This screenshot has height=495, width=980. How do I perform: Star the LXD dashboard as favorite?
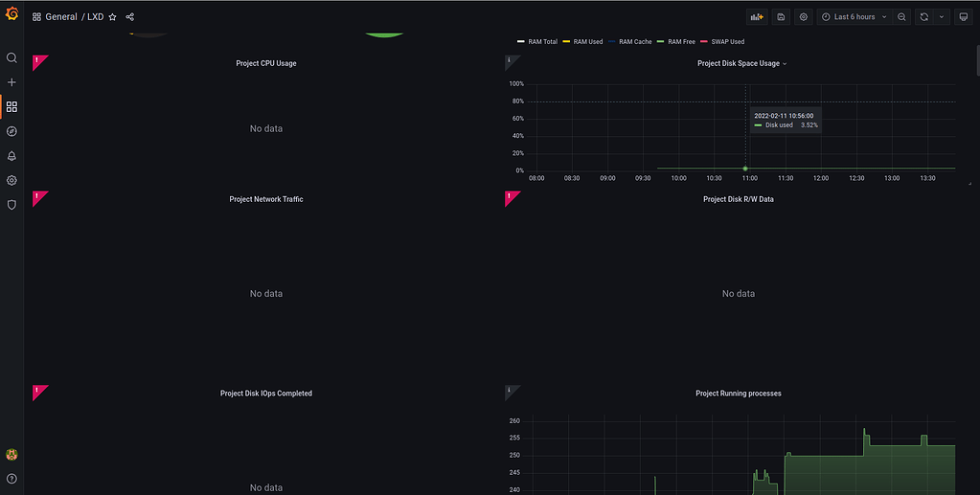coord(112,17)
